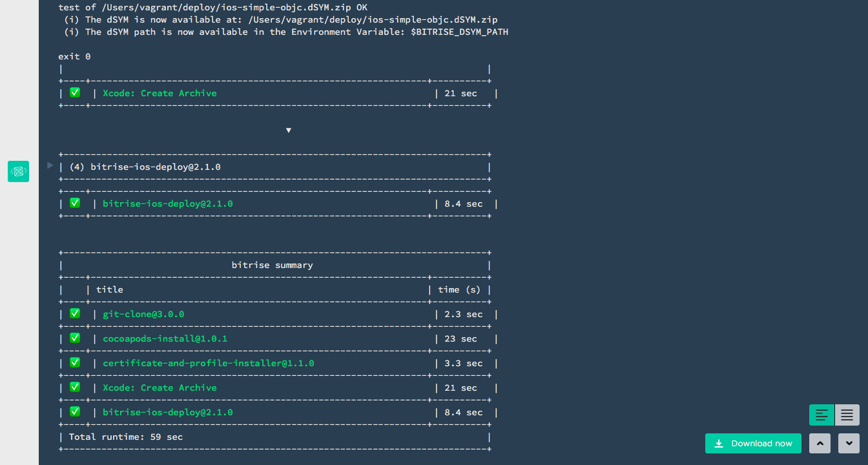The width and height of the screenshot is (868, 465).
Task: Switch to justified full-width log view
Action: click(847, 415)
